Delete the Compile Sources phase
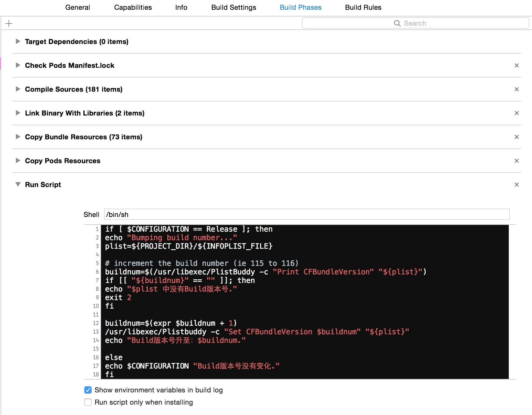532x415 pixels. [x=516, y=89]
